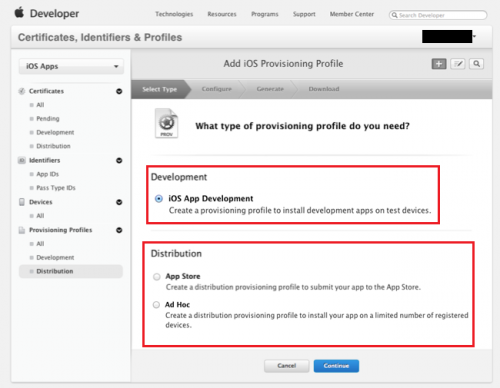Open Distribution under Certificates

pos(53,146)
